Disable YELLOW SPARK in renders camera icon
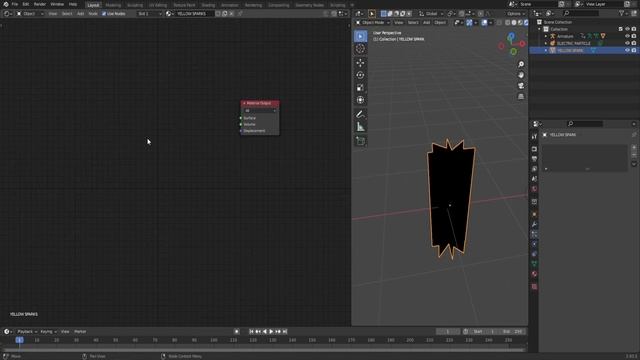The height and width of the screenshot is (360, 640). pos(634,50)
